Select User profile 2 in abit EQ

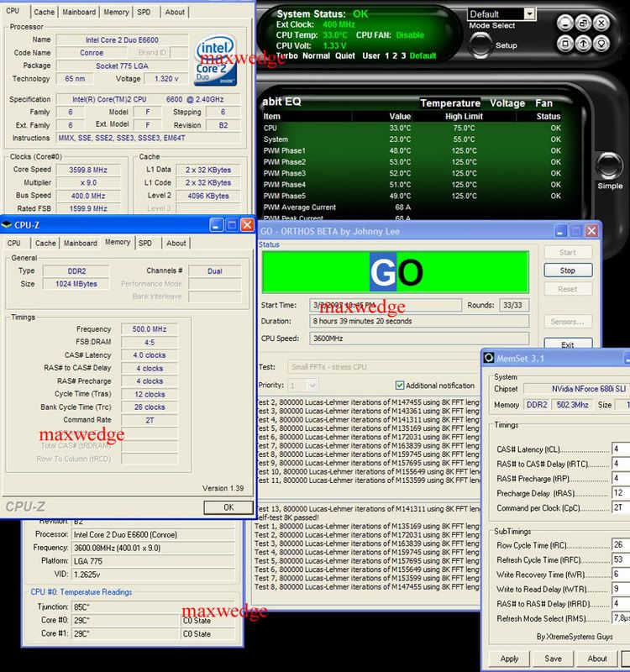click(395, 55)
